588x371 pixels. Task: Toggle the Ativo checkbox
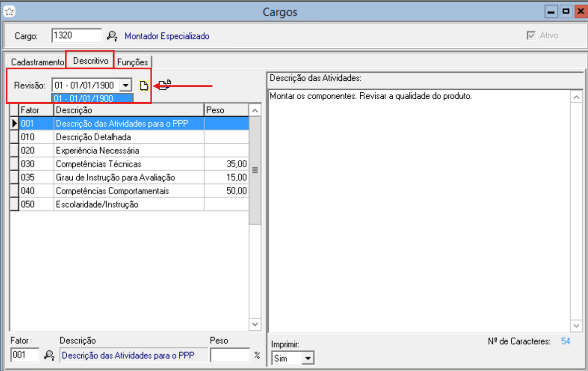[531, 36]
